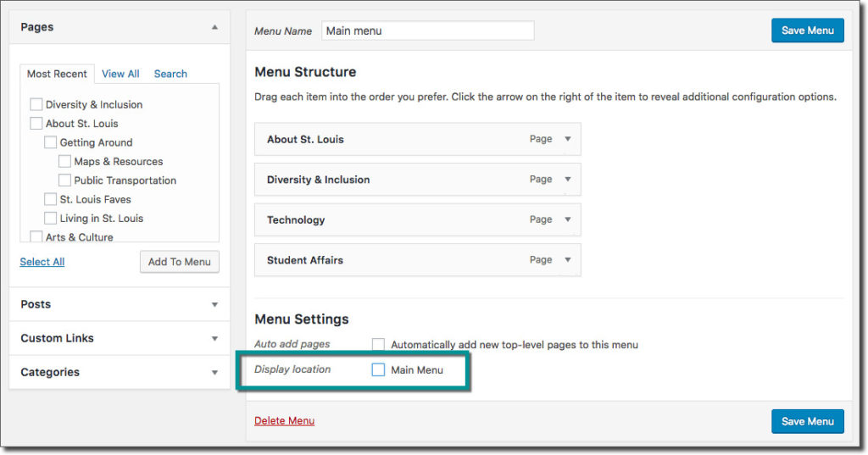
Task: Check the Diversity & Inclusion page checkbox
Action: [x=36, y=104]
